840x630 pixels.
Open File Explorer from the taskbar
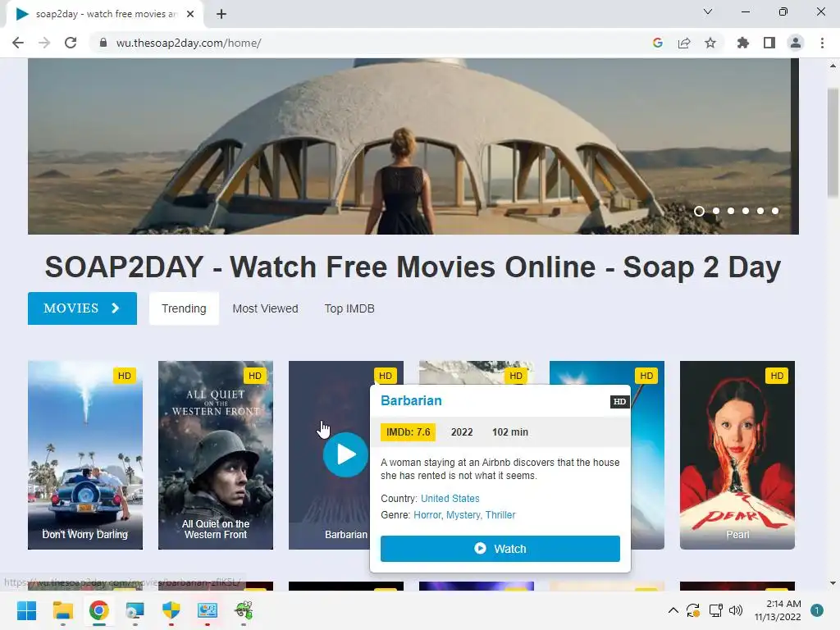62,610
